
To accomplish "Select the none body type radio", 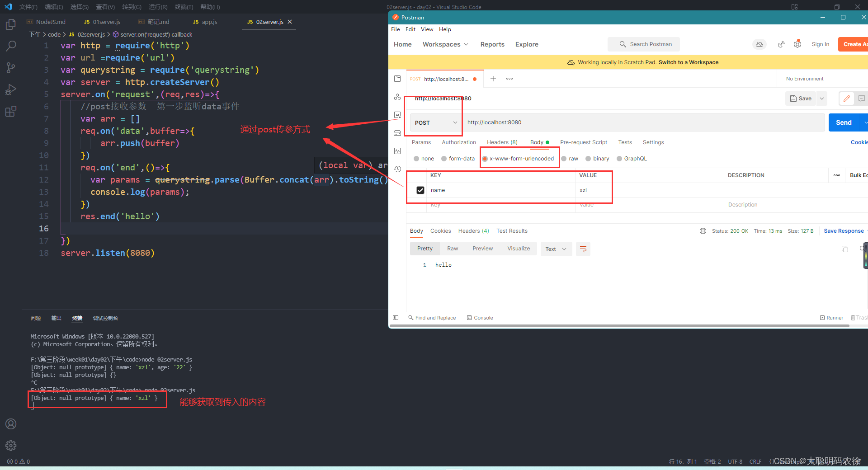I will pos(416,159).
